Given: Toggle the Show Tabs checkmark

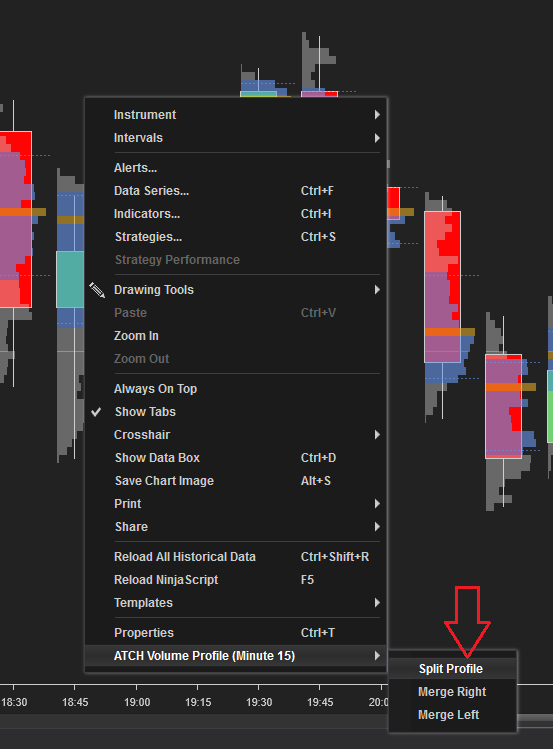Looking at the screenshot, I should [96, 412].
